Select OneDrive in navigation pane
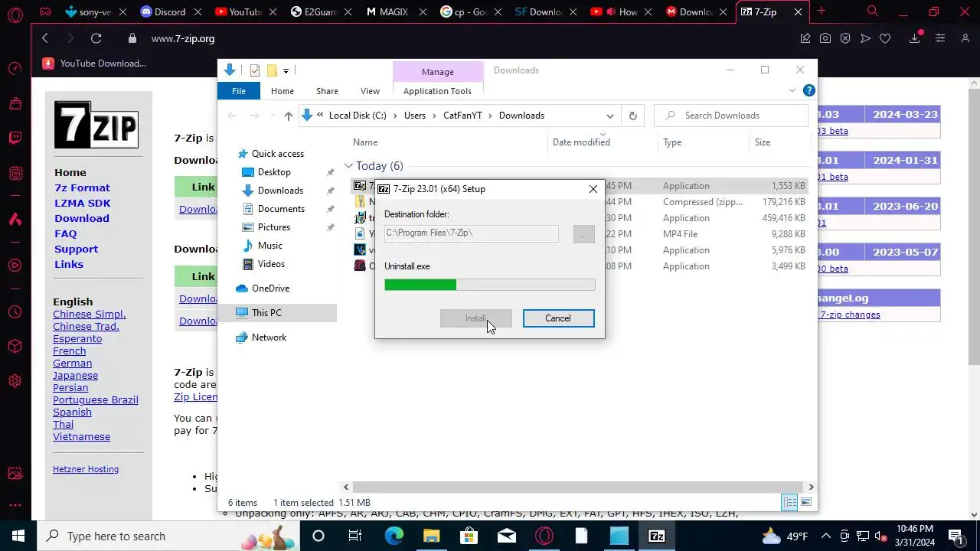Screen dimensions: 980x551 coord(270,289)
